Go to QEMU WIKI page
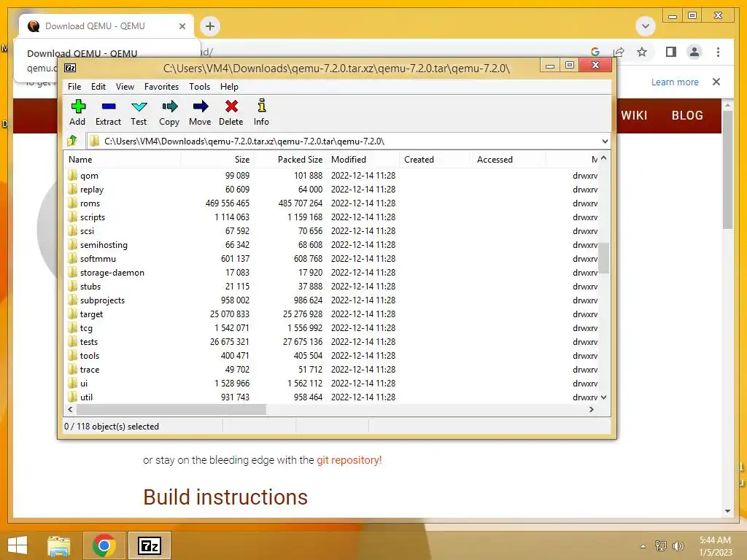 pyautogui.click(x=634, y=116)
